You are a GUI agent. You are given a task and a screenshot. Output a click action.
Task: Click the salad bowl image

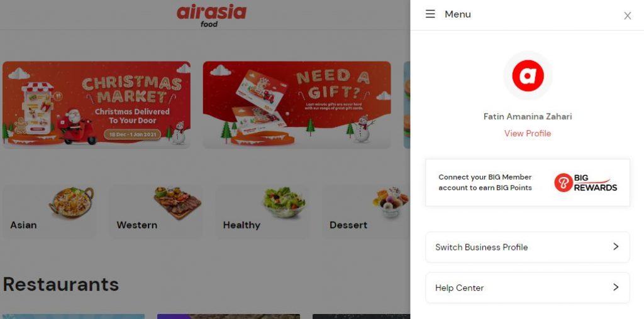point(284,202)
